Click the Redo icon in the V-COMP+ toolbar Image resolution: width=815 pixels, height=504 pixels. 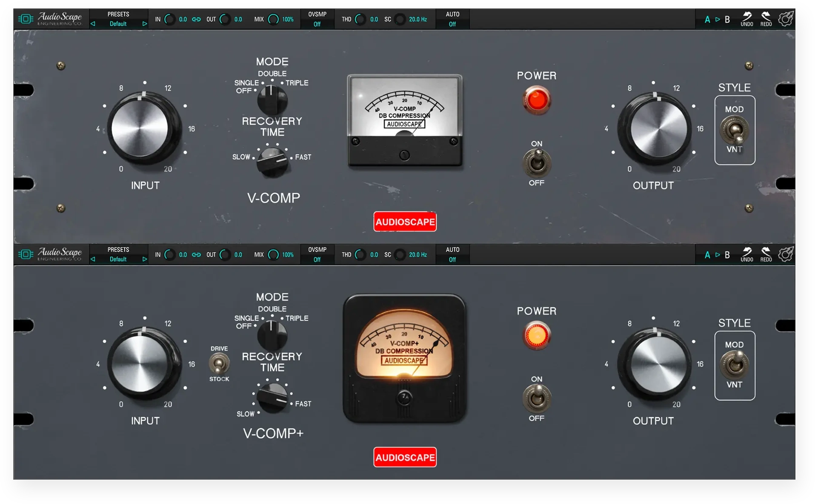(x=766, y=254)
